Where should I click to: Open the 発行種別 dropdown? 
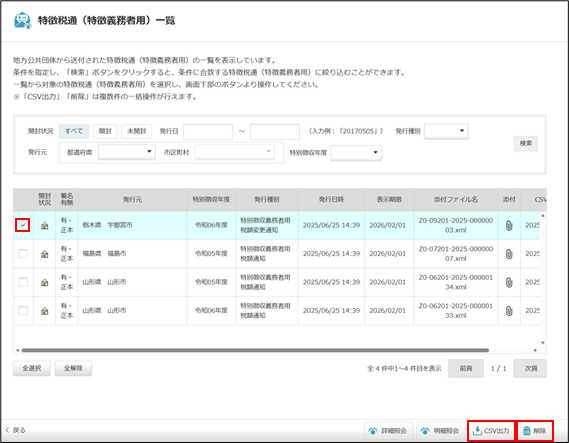pyautogui.click(x=446, y=131)
